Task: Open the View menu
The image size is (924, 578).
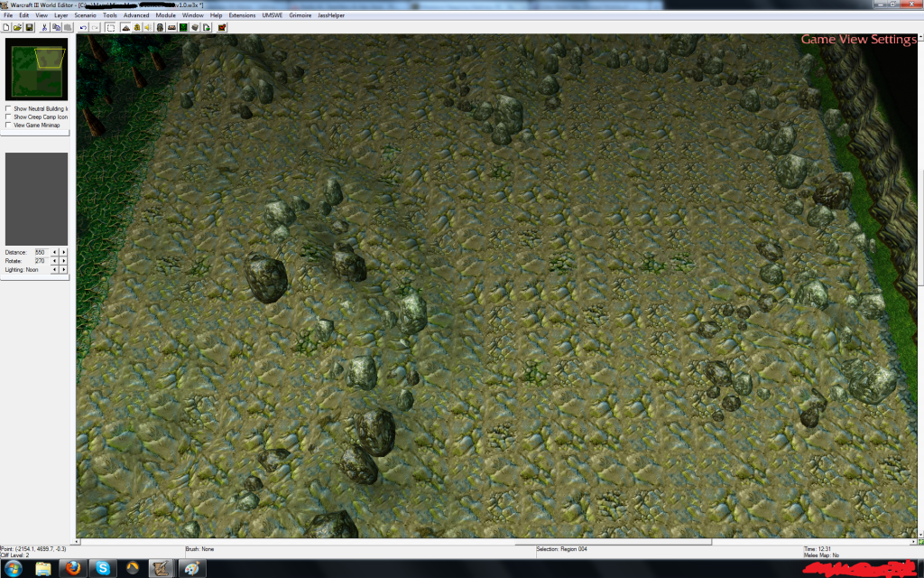Action: click(42, 15)
